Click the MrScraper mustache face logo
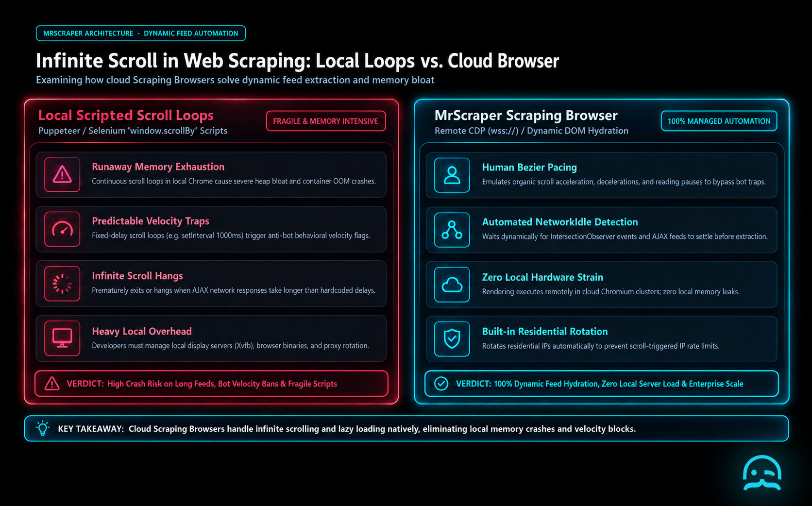Viewport: 812px width, 506px height. pyautogui.click(x=762, y=473)
